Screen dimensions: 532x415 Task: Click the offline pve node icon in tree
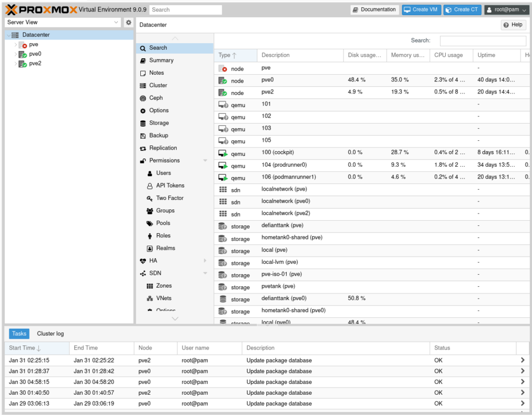pos(22,45)
